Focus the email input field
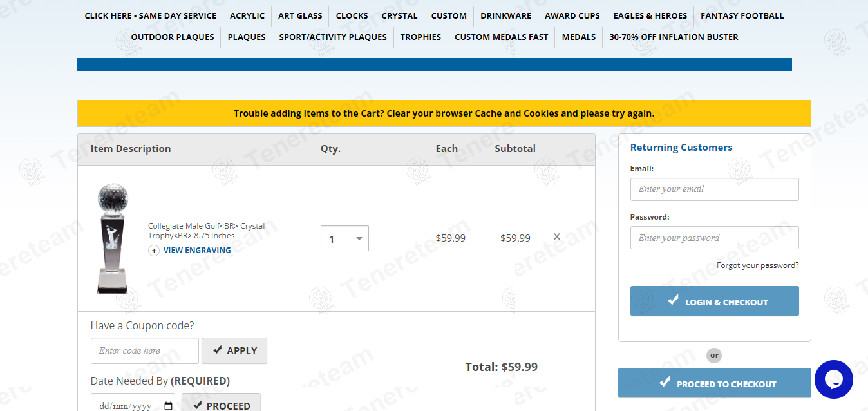Screen dimensions: 868x411 tap(714, 189)
